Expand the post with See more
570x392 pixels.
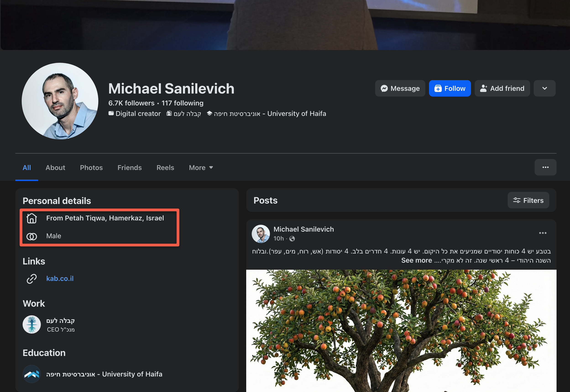pyautogui.click(x=416, y=260)
